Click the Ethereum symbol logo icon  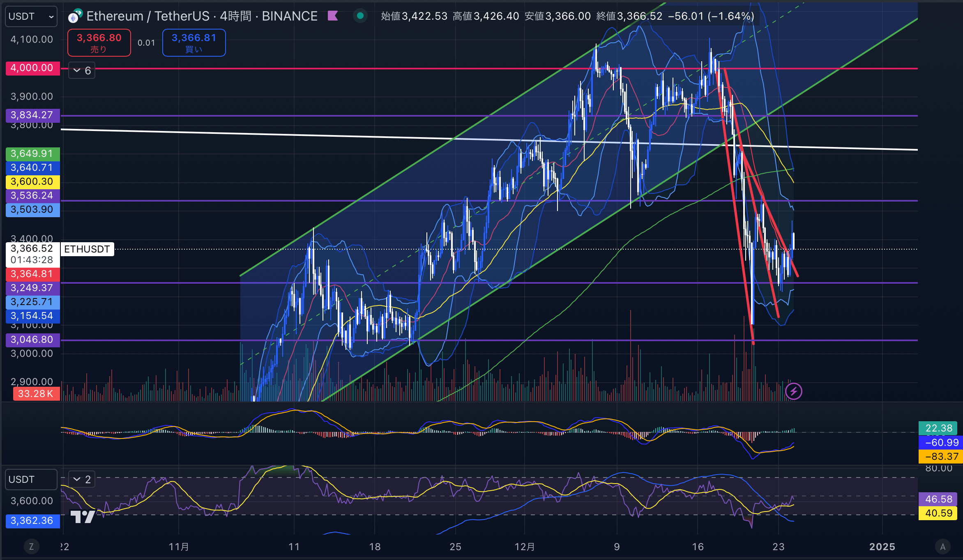[75, 16]
